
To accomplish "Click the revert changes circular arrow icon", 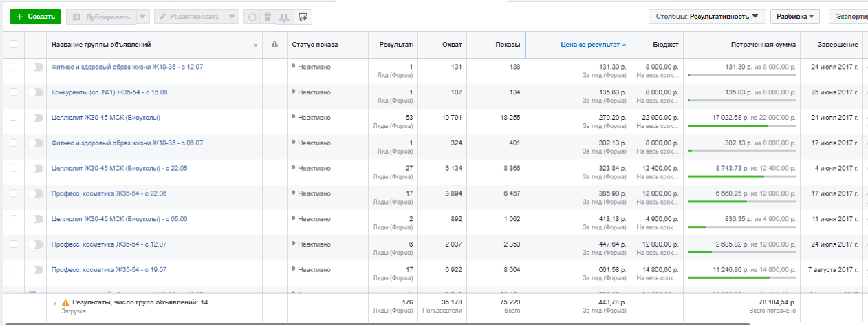I will (x=252, y=17).
